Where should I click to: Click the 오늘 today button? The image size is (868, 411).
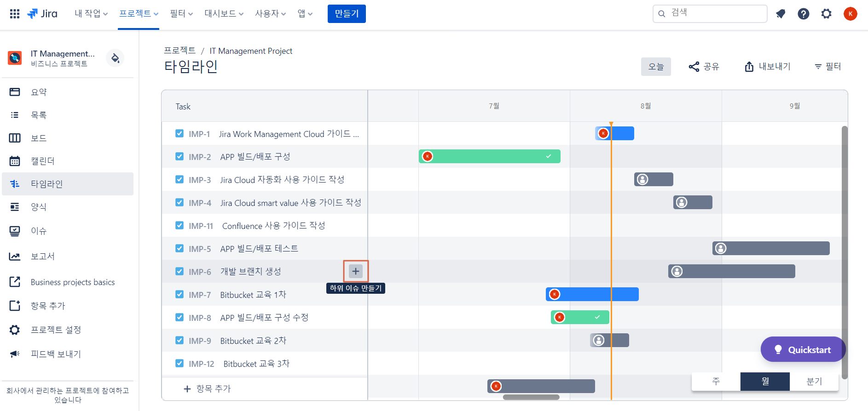tap(656, 67)
